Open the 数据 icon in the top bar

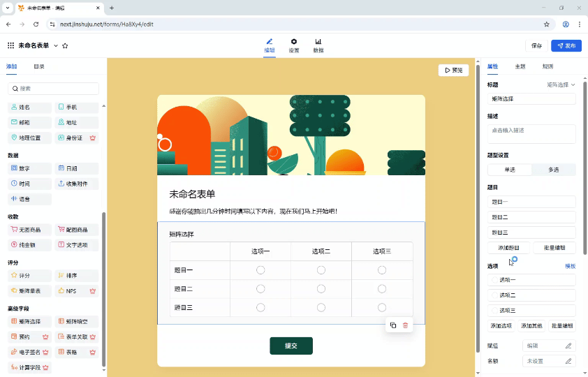318,42
